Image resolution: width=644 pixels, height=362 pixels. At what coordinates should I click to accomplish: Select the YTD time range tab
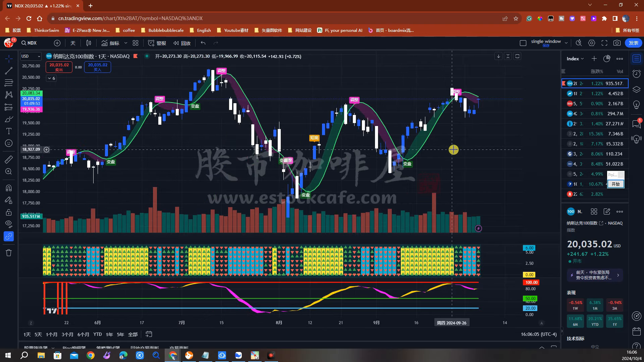click(x=98, y=334)
